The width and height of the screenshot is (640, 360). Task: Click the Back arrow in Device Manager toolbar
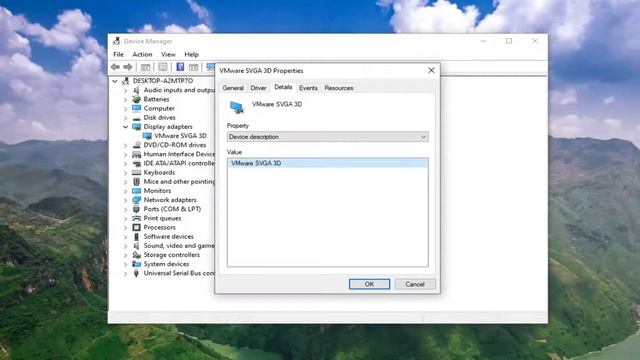point(115,67)
